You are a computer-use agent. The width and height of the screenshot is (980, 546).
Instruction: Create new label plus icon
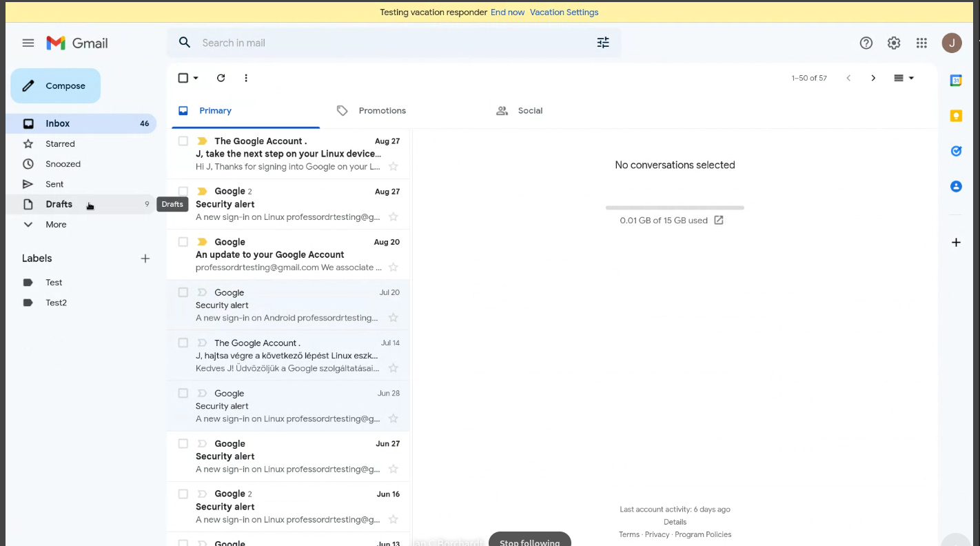145,259
